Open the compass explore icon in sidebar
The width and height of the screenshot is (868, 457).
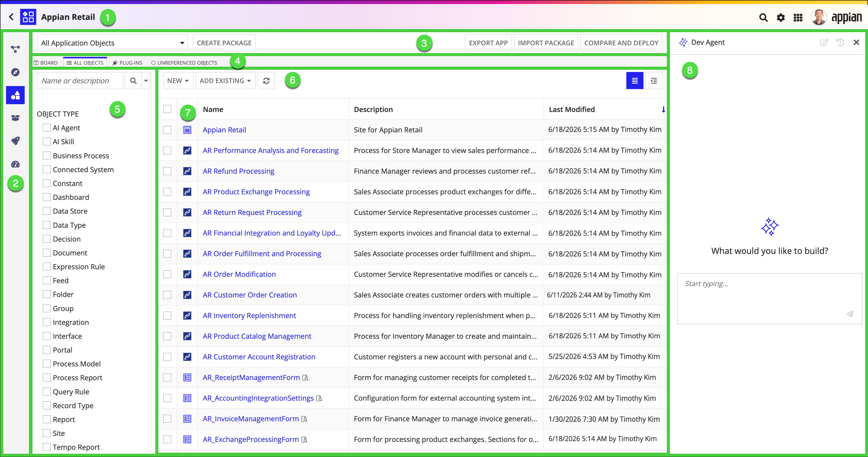coord(16,72)
